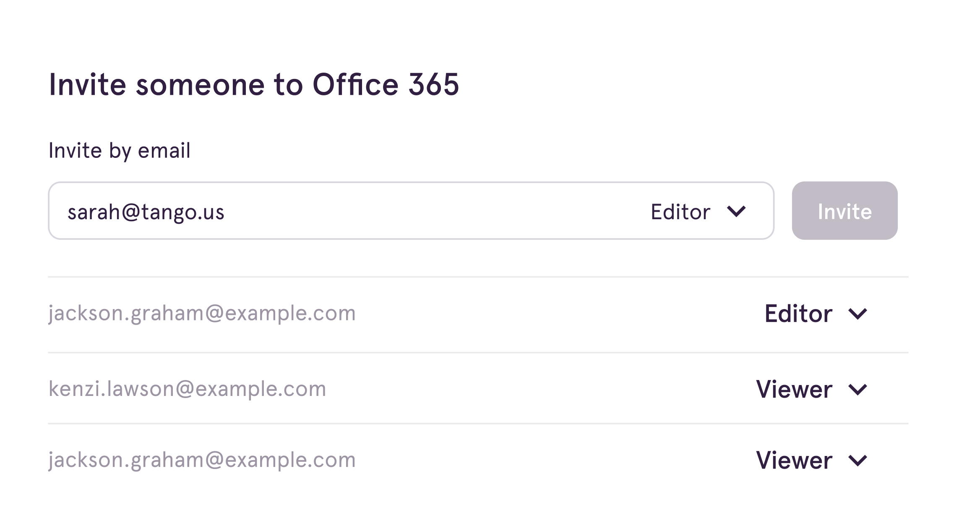Select the jackson.graham@example.com entry with Editor role
Image resolution: width=980 pixels, height=524 pixels.
(x=202, y=314)
